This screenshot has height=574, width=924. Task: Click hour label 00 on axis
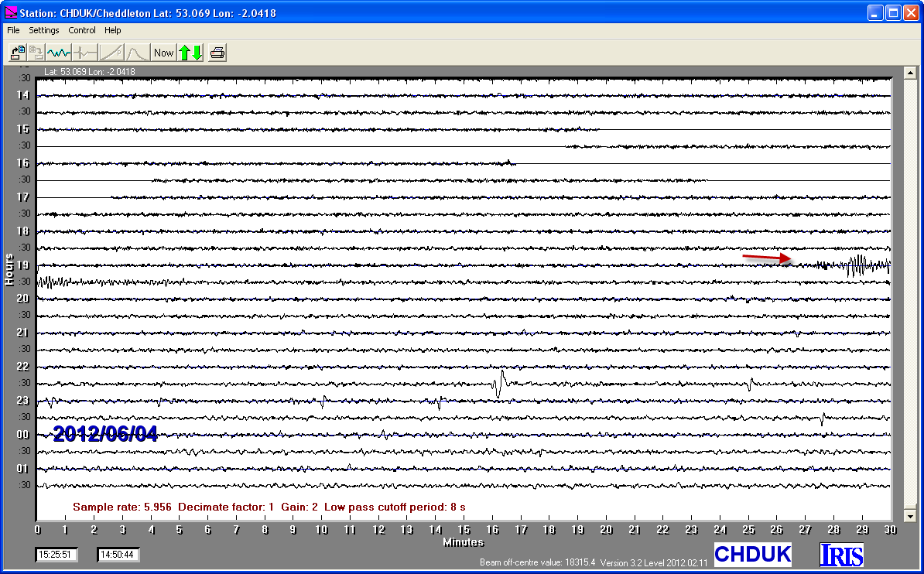click(22, 434)
